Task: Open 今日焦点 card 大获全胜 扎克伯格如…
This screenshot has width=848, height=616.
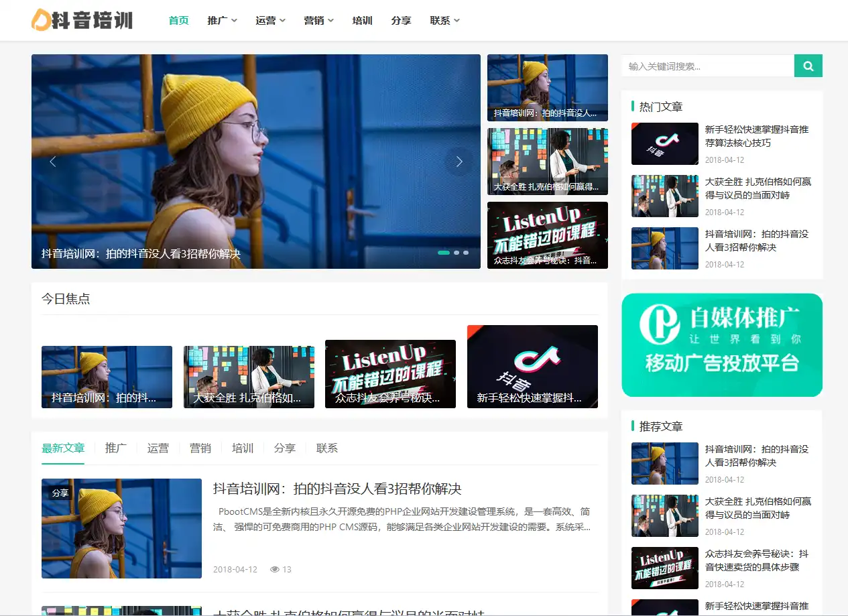Action: coord(249,377)
